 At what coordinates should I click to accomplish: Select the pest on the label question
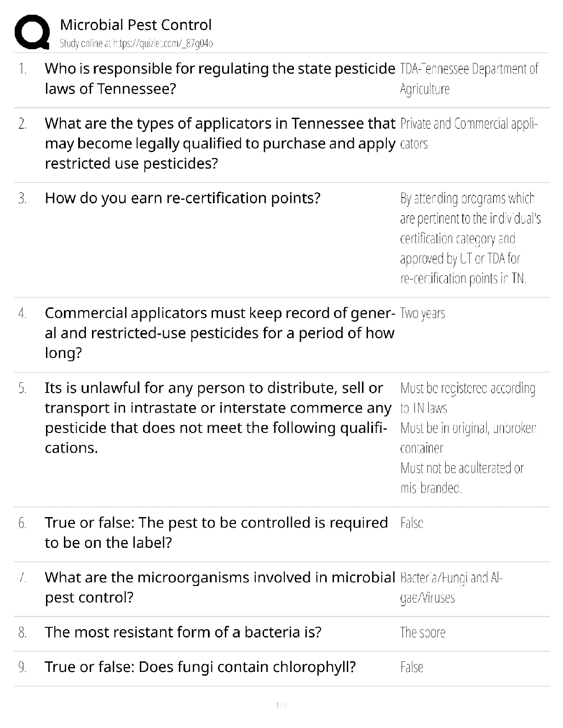click(216, 533)
